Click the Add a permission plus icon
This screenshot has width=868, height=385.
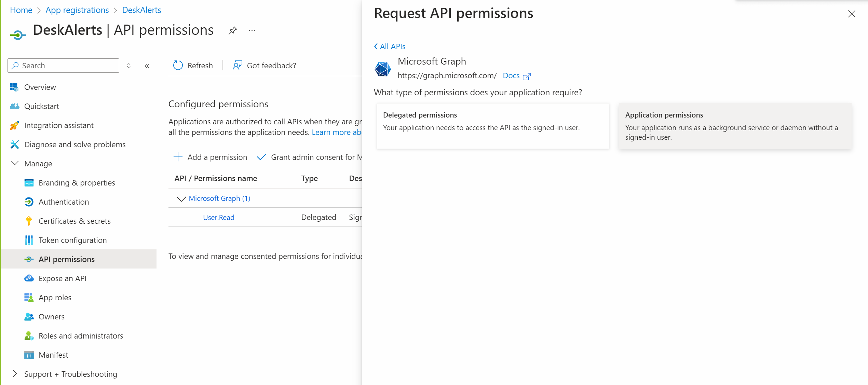[x=178, y=157]
